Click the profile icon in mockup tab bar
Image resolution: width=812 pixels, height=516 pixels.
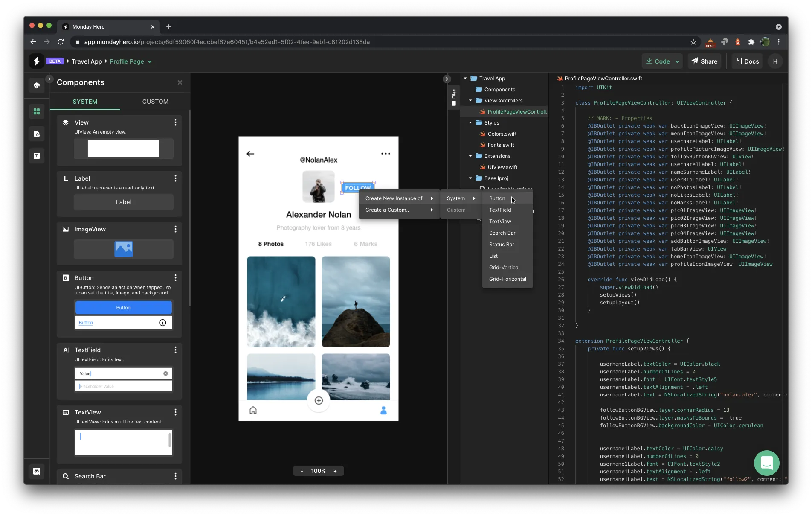pos(383,410)
